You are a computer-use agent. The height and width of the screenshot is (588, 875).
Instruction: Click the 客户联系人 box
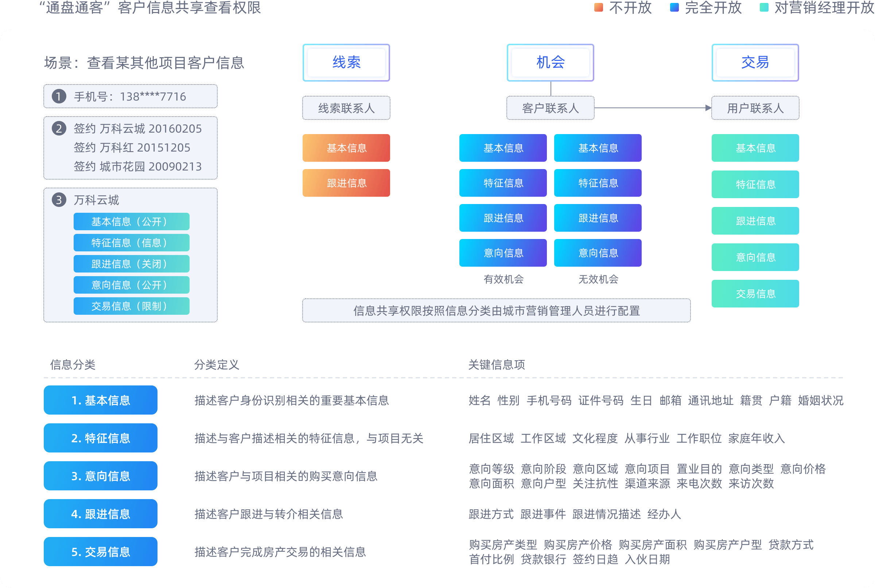coord(550,108)
